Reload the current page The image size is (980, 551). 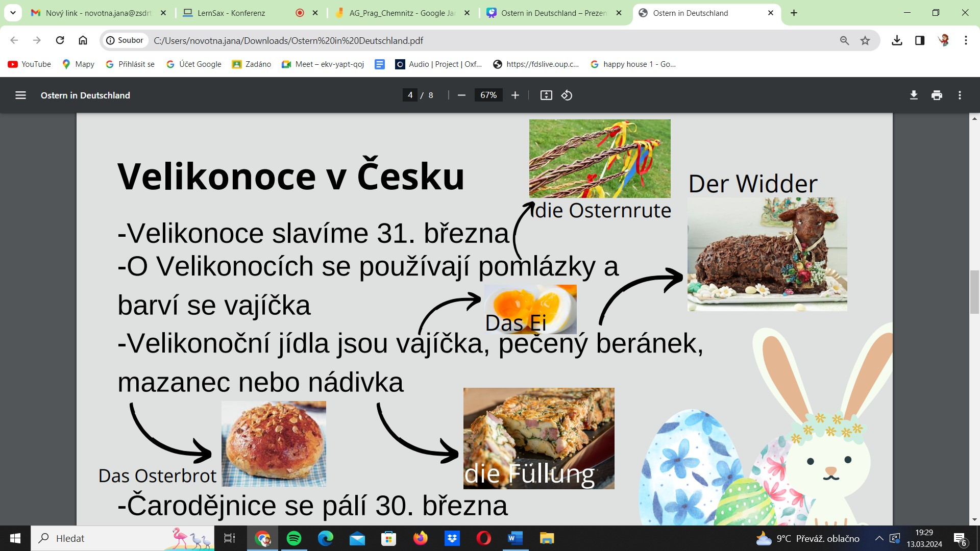[60, 40]
